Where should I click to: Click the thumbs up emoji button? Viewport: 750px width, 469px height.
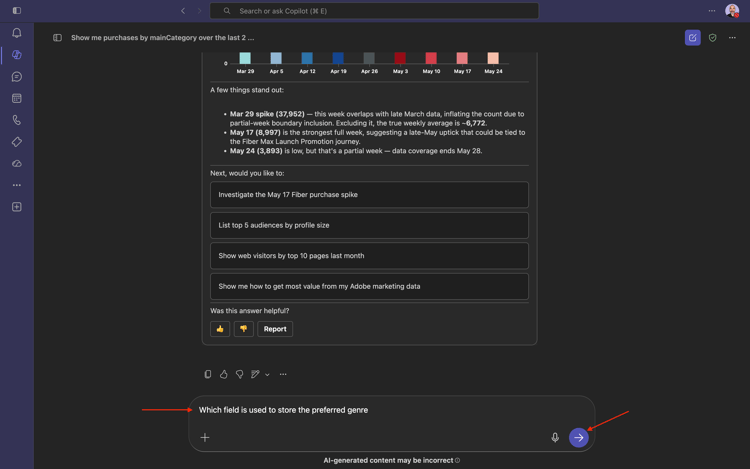(220, 329)
